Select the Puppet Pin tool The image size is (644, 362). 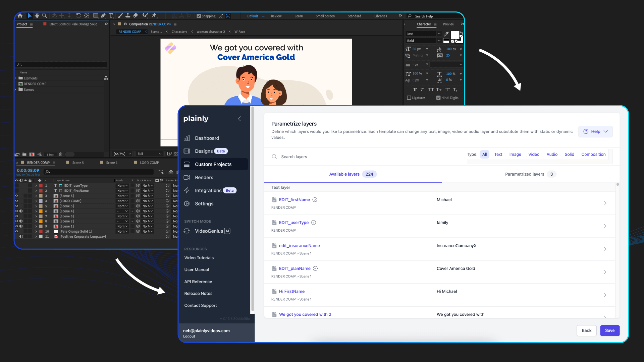(154, 16)
